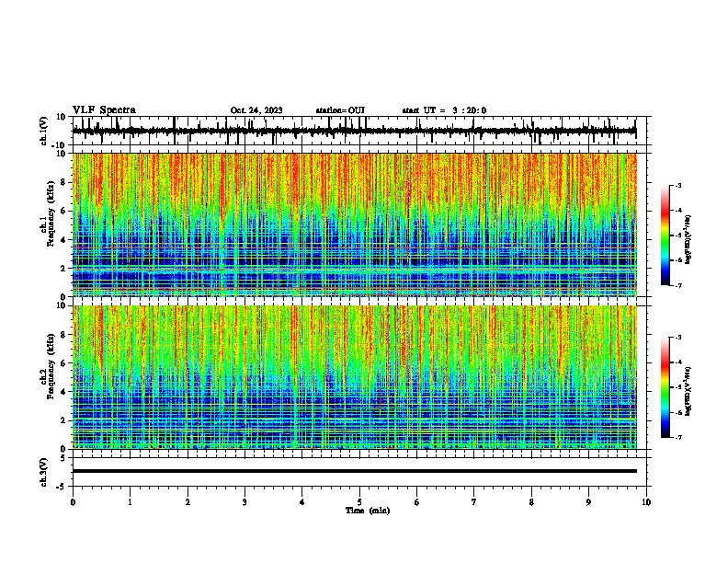The image size is (728, 563).
Task: Click the ch.2 color bar log(PSD) unit label
Action: coord(688,391)
